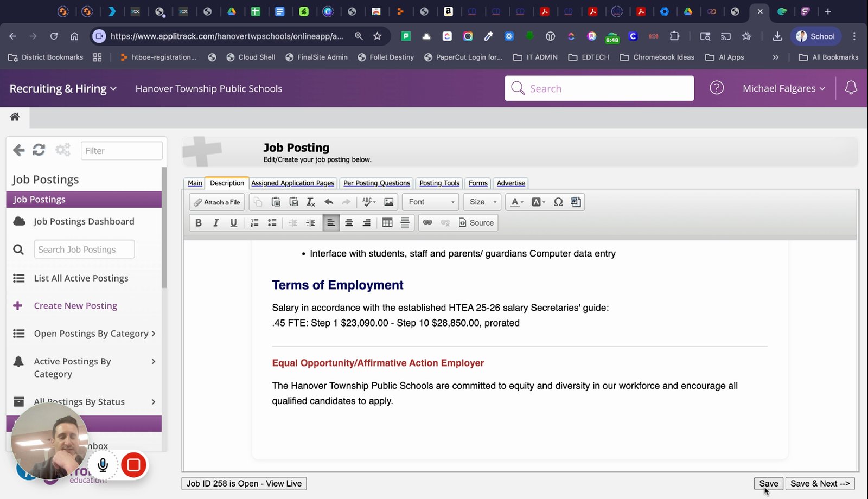Insert a table into the description
This screenshot has height=499, width=868.
pos(387,223)
